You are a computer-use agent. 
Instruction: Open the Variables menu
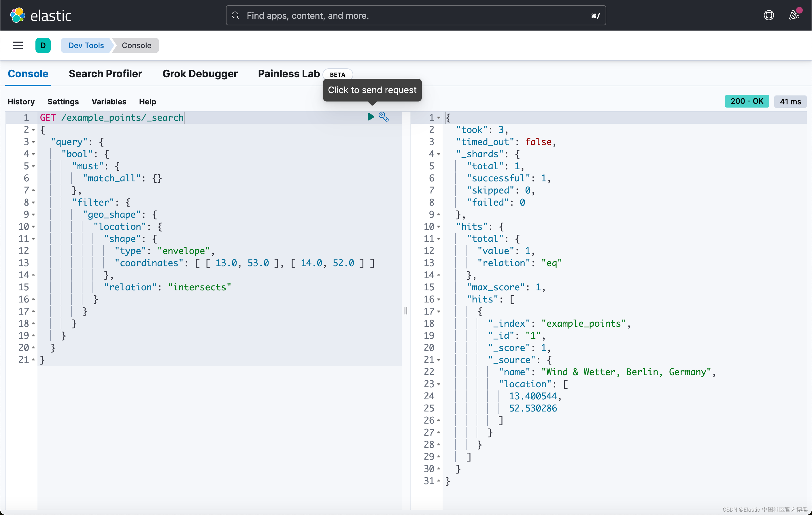coord(109,102)
